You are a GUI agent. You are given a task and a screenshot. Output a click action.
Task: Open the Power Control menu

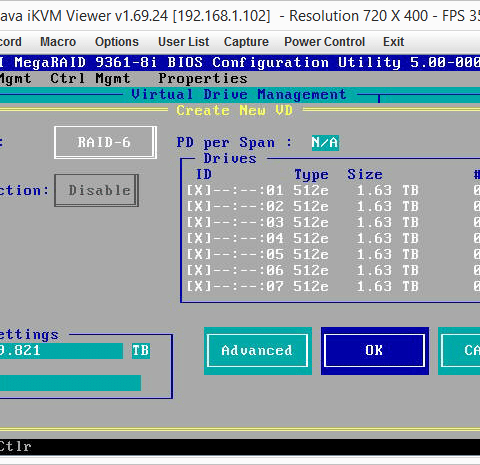click(325, 42)
